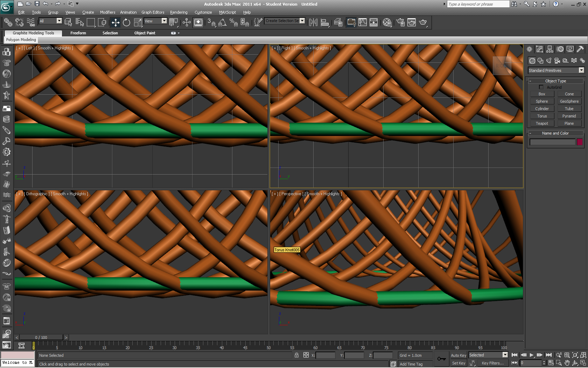Viewport: 588px width, 368px height.
Task: Open the Key Filters dialog
Action: (492, 363)
